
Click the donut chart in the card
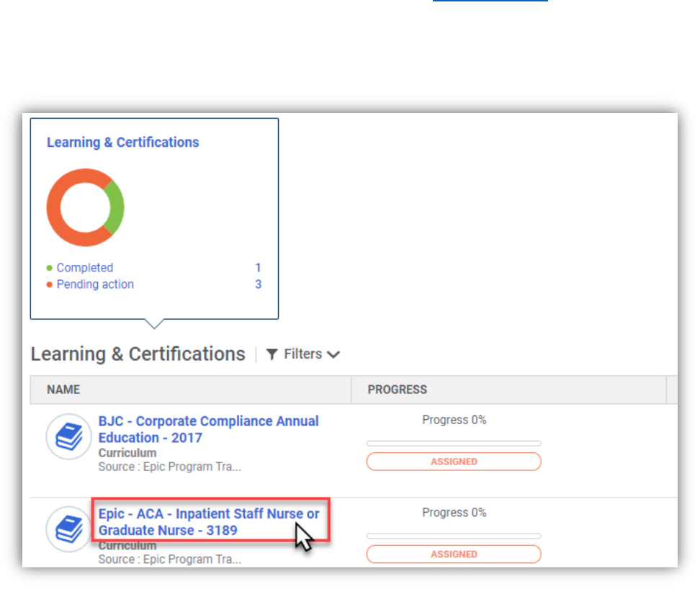click(85, 207)
